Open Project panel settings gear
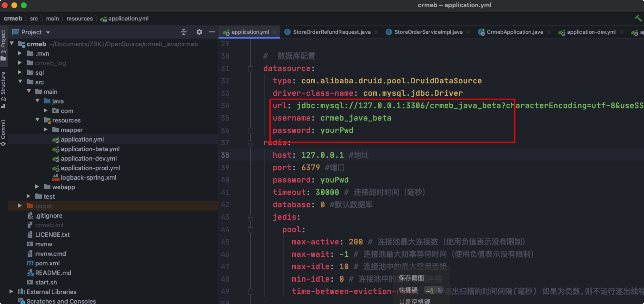 click(x=199, y=32)
